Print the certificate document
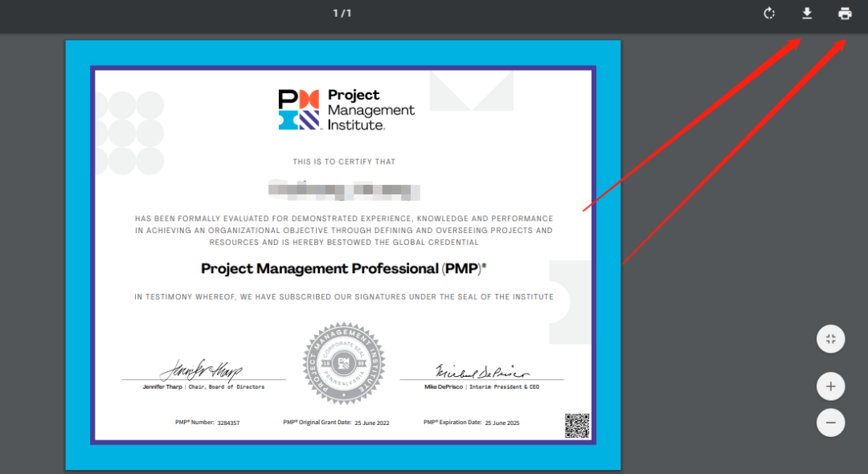868x474 pixels. [845, 14]
